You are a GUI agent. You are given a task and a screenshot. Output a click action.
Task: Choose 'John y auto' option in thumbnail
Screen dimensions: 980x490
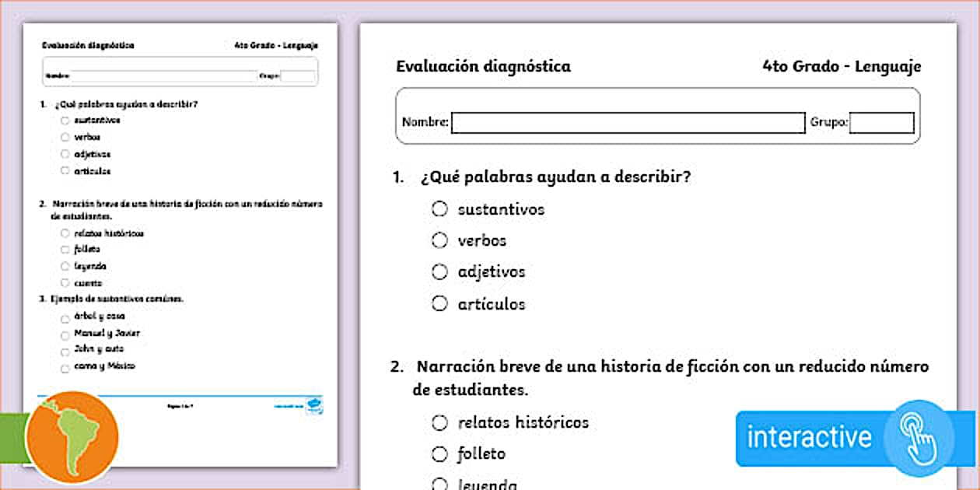pyautogui.click(x=65, y=350)
